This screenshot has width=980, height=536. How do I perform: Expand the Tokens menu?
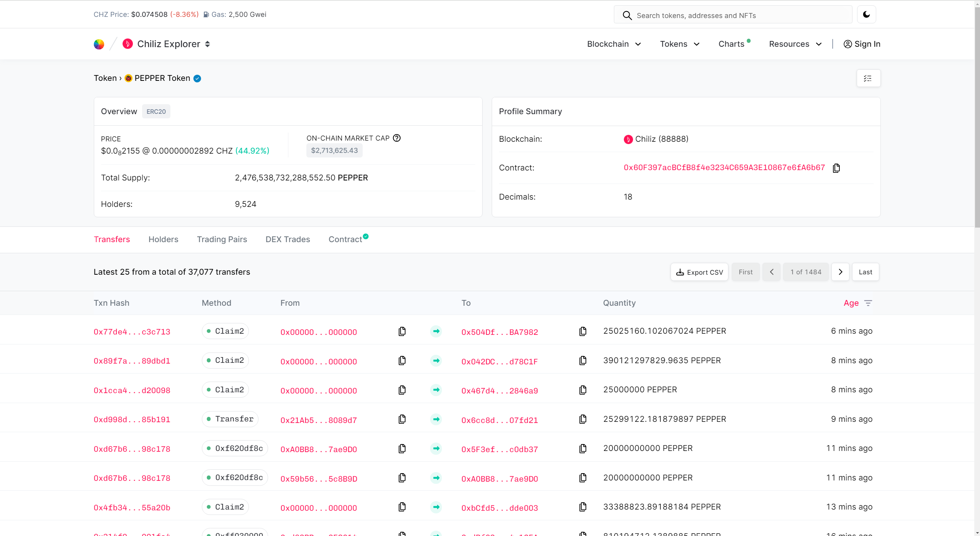(680, 44)
